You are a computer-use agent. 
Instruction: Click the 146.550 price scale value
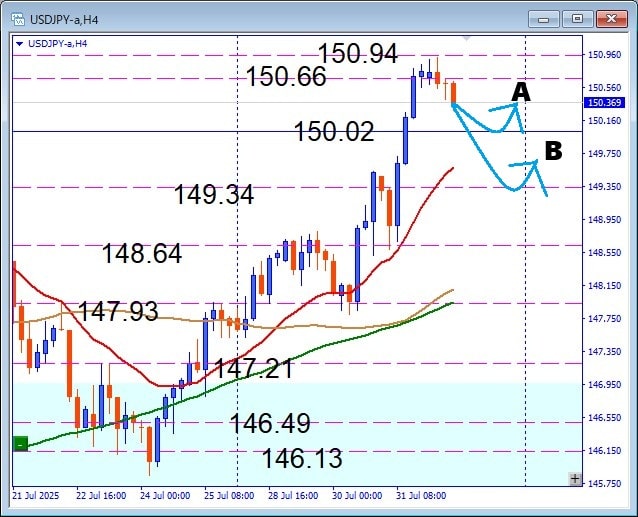click(x=605, y=418)
